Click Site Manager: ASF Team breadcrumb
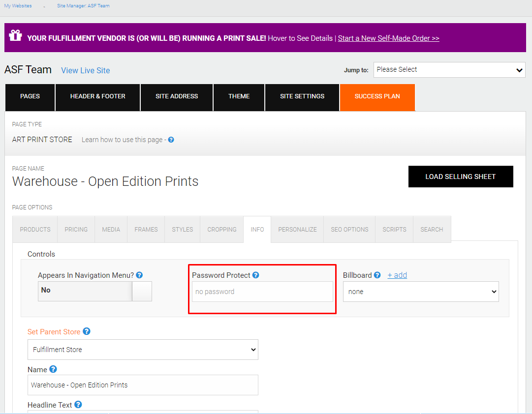Viewport: 532px width, 414px height. (x=83, y=6)
